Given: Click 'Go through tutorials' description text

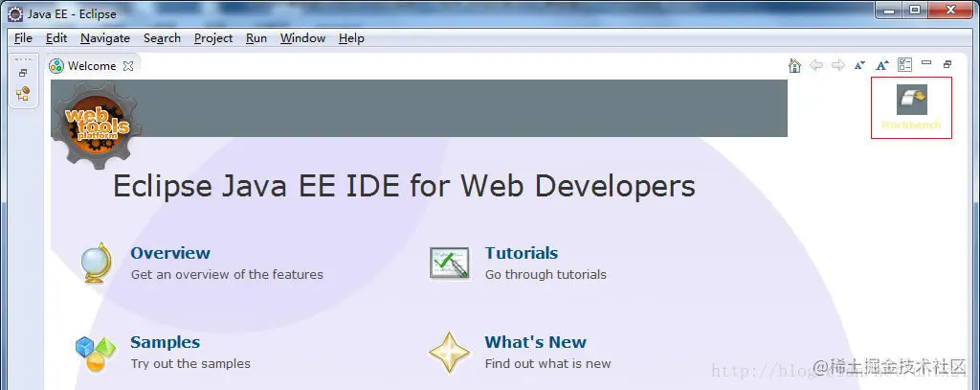Looking at the screenshot, I should (x=546, y=274).
